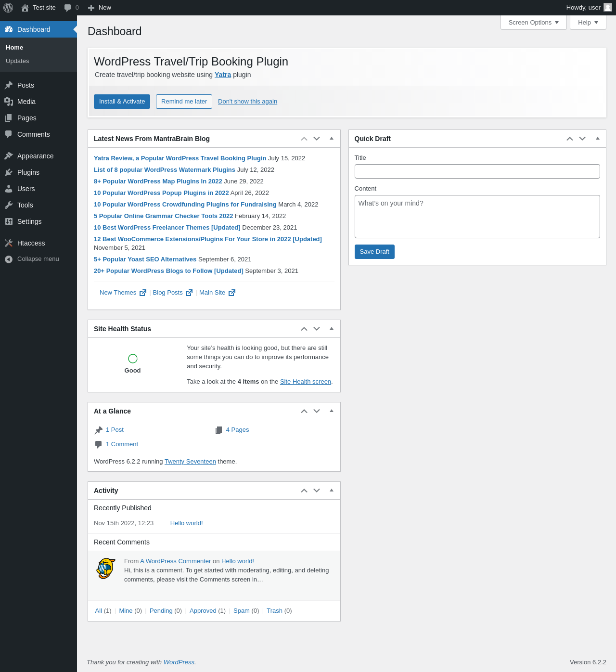Screen dimensions: 616x672
Task: Toggle the Site Health Status panel
Action: 332,328
